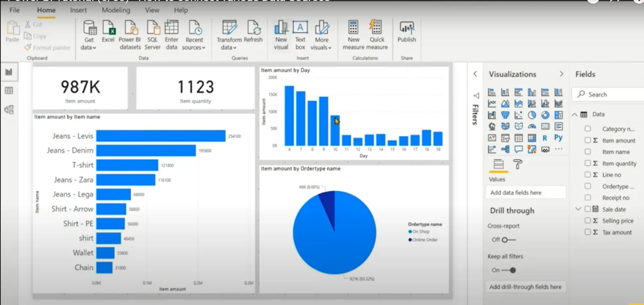
Task: Select the pie chart visualization icon
Action: pyautogui.click(x=532, y=115)
